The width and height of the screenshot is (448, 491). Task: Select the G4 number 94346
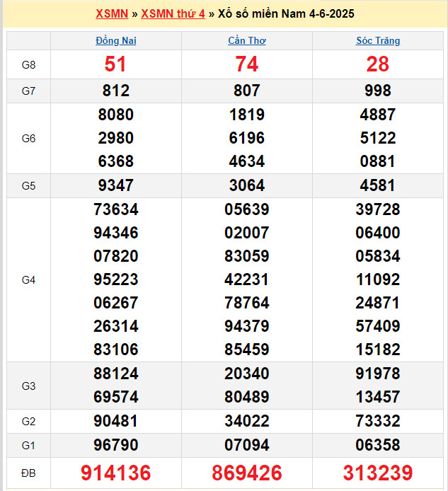tap(116, 233)
